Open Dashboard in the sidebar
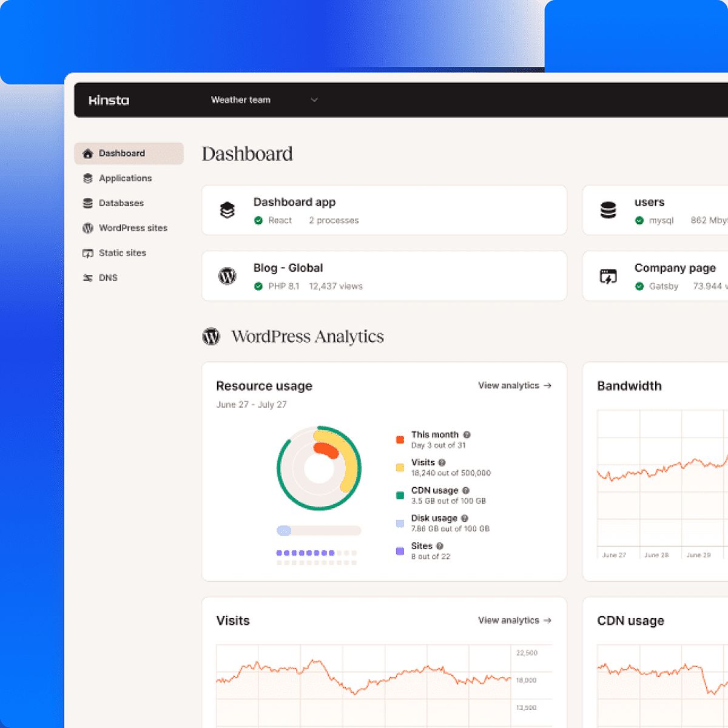The image size is (728, 728). 129,153
